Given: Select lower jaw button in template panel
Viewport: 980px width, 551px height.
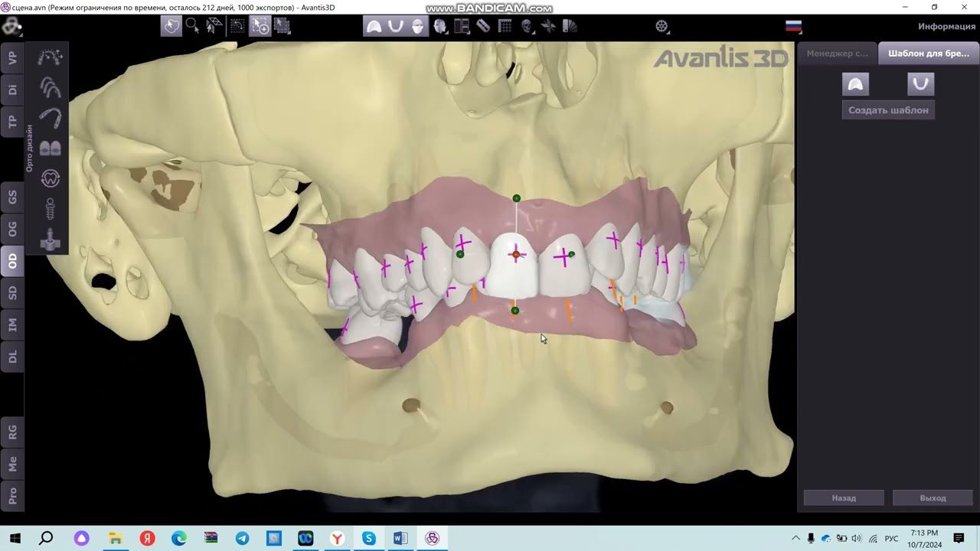Looking at the screenshot, I should (920, 83).
